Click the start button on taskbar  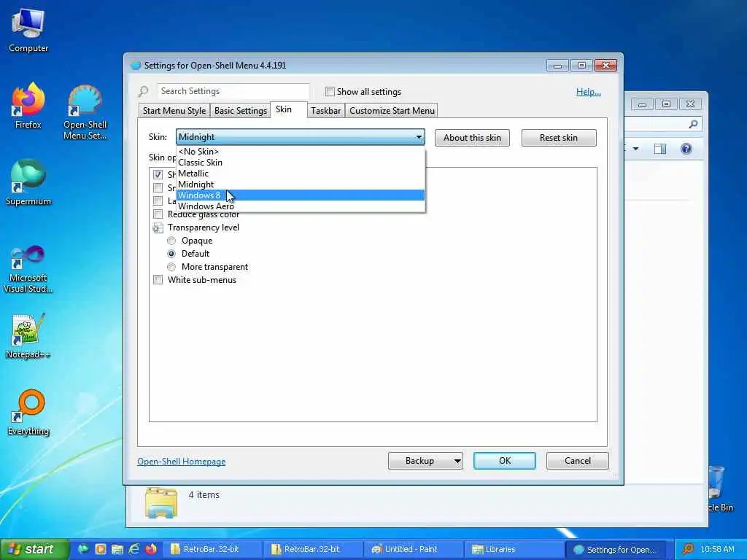click(34, 549)
